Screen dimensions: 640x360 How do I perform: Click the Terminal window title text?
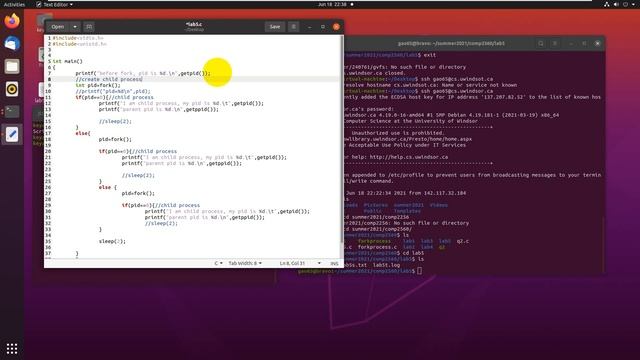click(451, 43)
